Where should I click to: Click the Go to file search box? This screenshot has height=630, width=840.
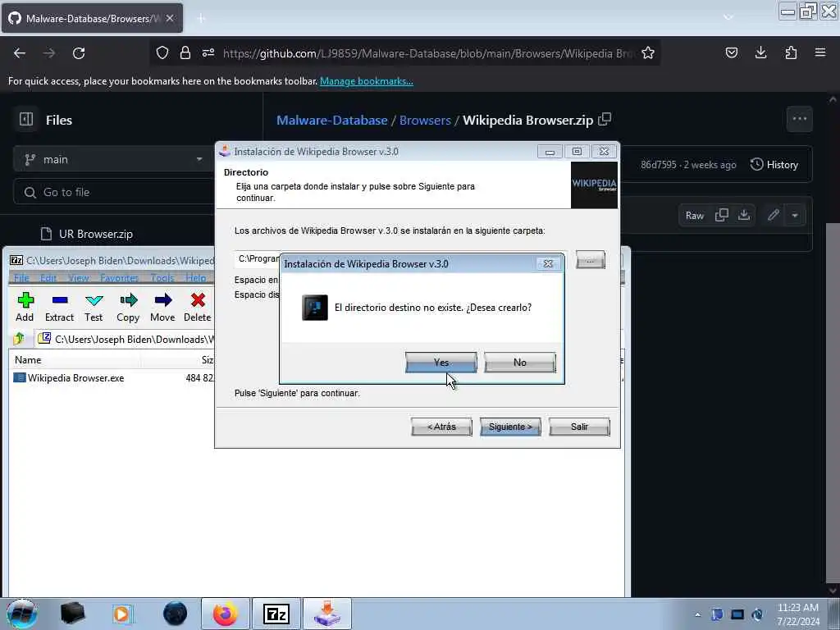(x=115, y=192)
